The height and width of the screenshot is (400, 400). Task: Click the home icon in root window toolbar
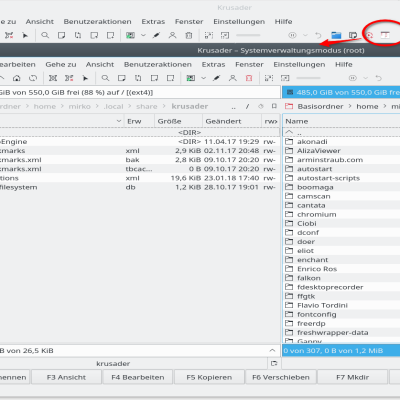click(16, 78)
